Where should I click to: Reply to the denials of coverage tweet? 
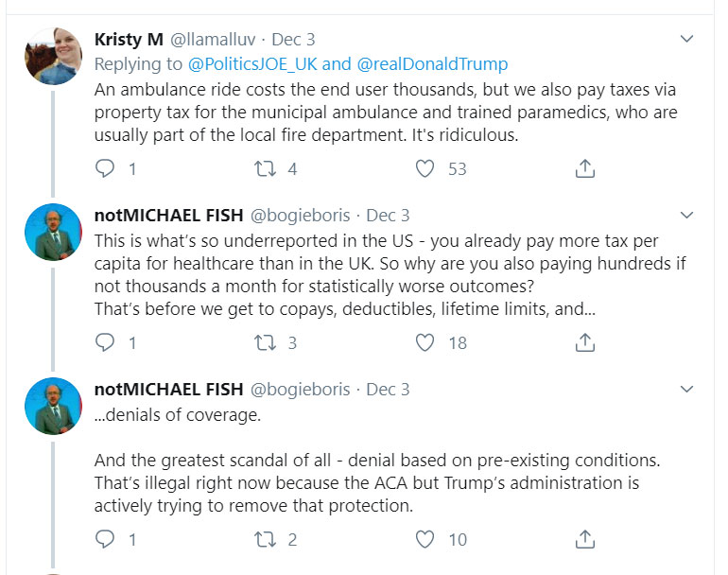106,539
